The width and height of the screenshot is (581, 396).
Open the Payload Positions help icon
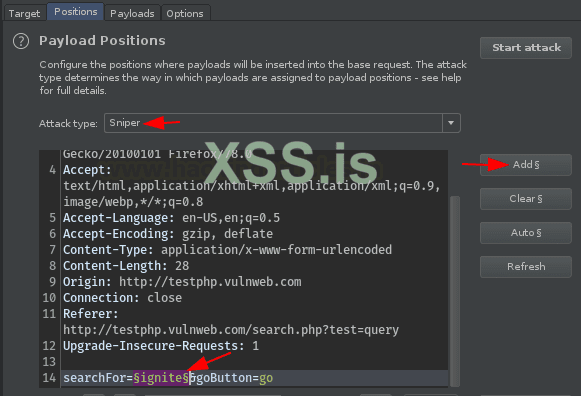[x=21, y=41]
